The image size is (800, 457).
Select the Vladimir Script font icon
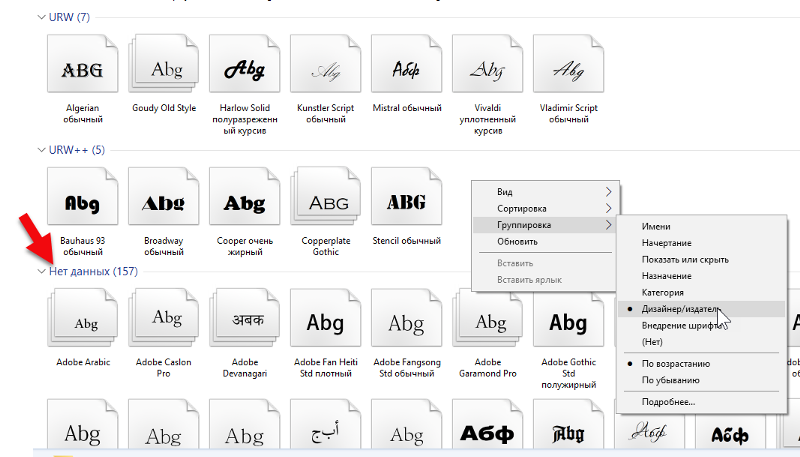568,64
